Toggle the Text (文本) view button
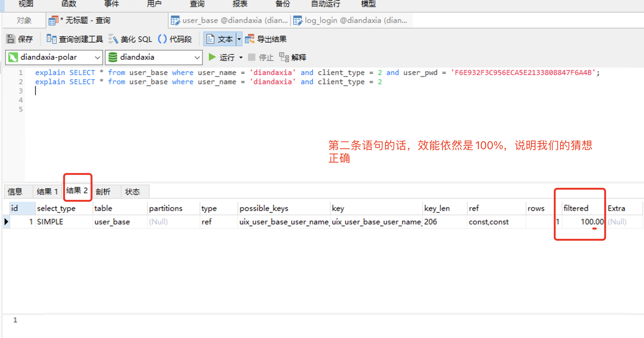This screenshot has width=644, height=338. tap(220, 39)
